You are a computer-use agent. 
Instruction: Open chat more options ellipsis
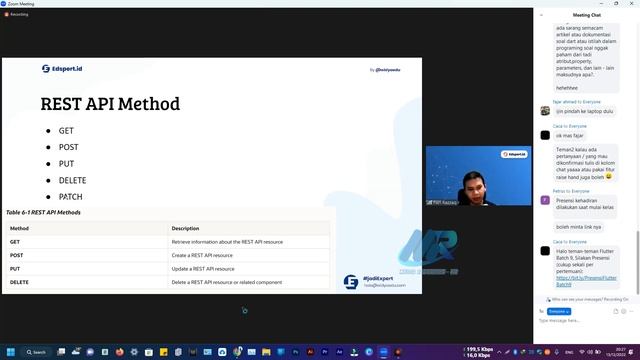(631, 311)
